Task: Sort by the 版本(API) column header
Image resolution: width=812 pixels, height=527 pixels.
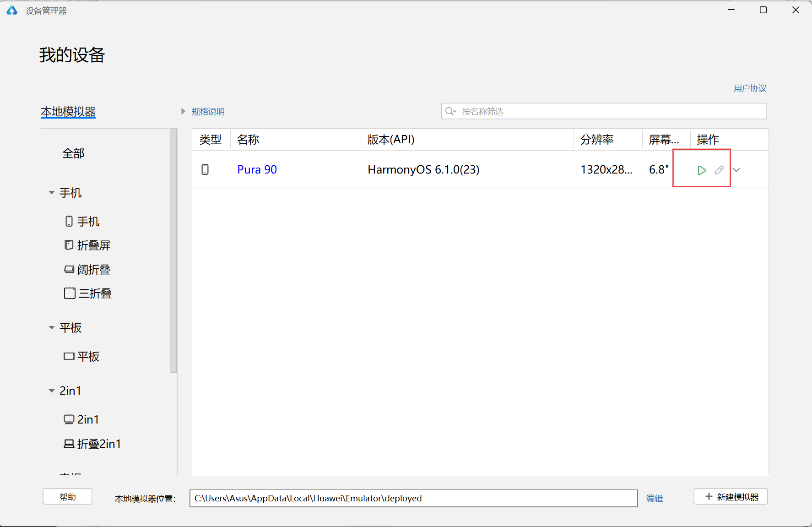Action: click(467, 140)
